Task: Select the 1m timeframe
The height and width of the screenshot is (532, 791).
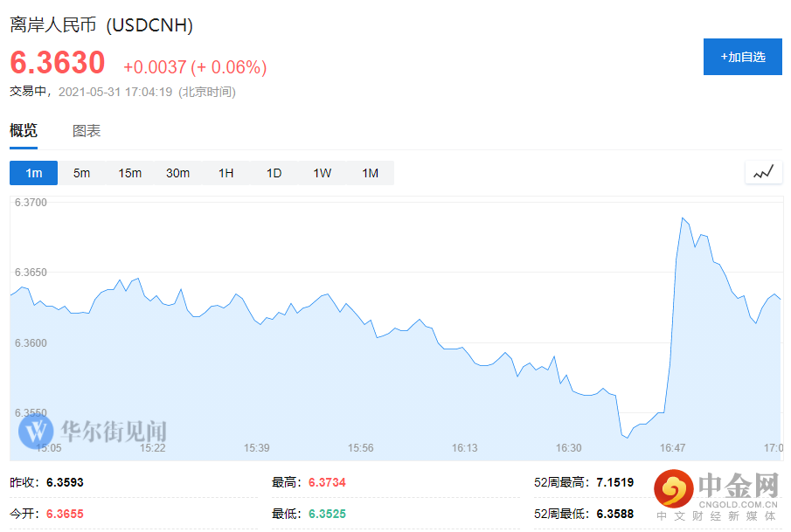Action: pos(34,173)
